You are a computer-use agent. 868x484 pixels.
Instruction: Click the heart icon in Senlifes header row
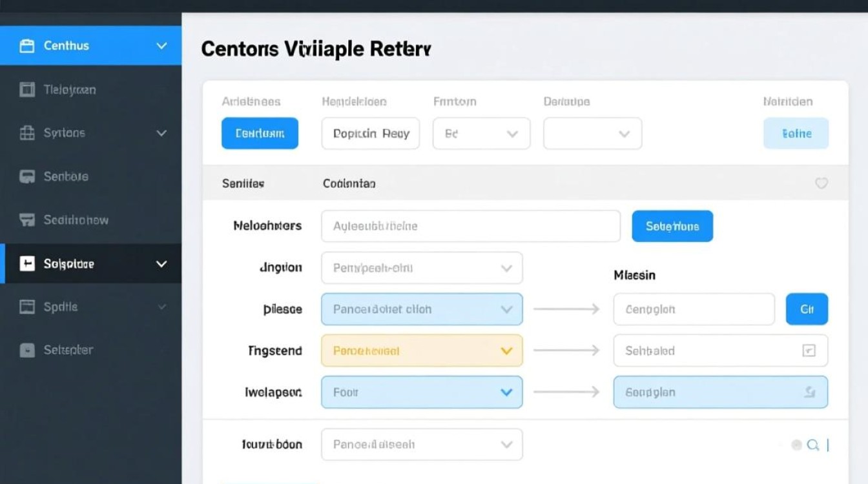(821, 183)
